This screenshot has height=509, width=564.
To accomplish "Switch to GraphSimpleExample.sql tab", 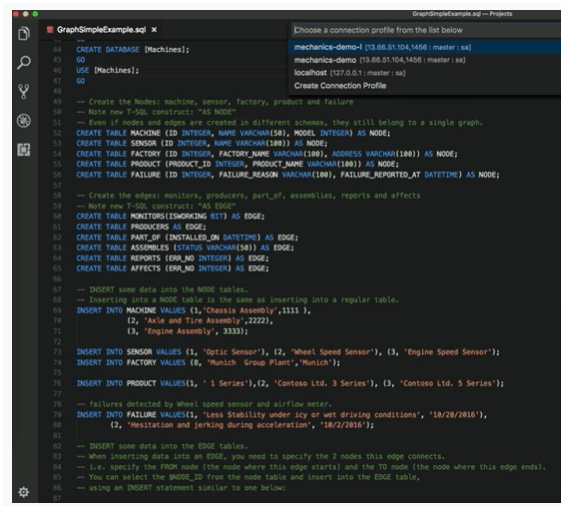I will point(101,29).
